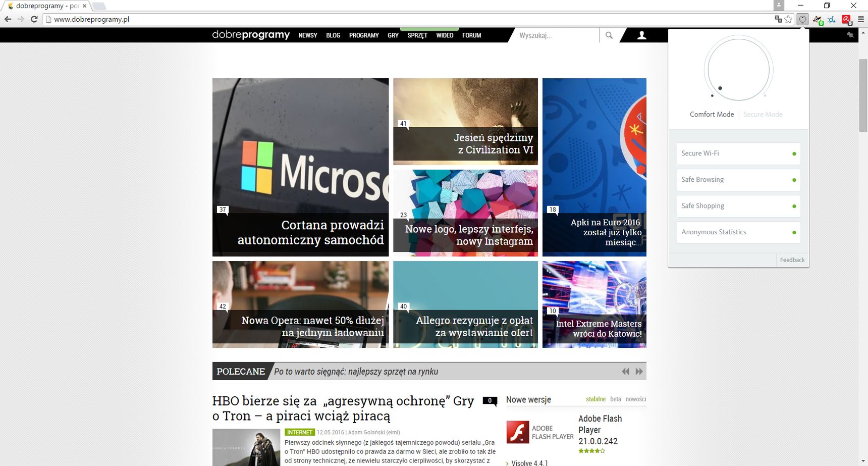Select Secure Mode
868x466 pixels.
click(763, 115)
